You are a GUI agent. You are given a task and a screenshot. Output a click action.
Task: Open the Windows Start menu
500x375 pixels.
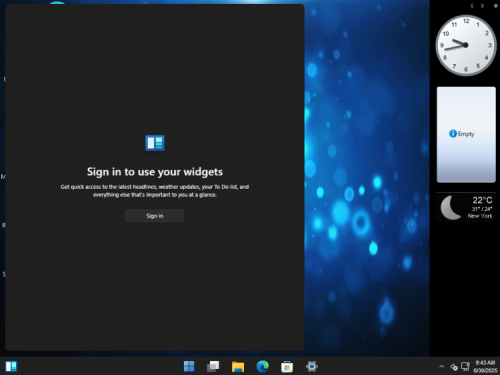[189, 366]
